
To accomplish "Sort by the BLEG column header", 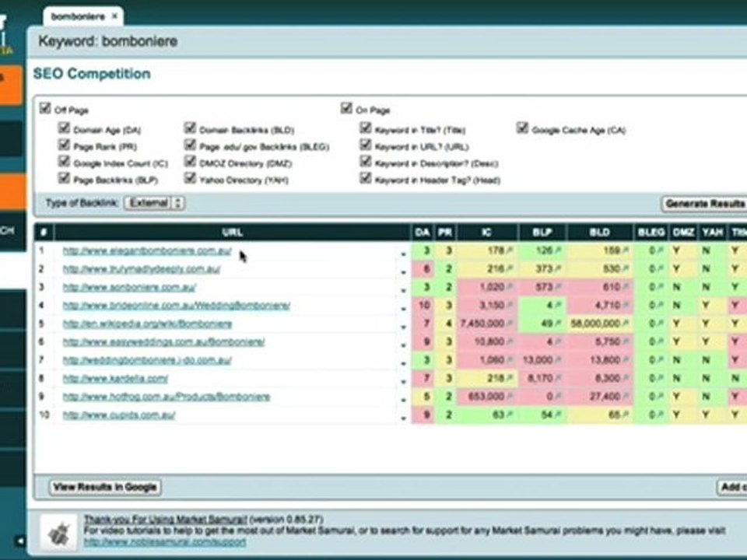I will pyautogui.click(x=651, y=233).
